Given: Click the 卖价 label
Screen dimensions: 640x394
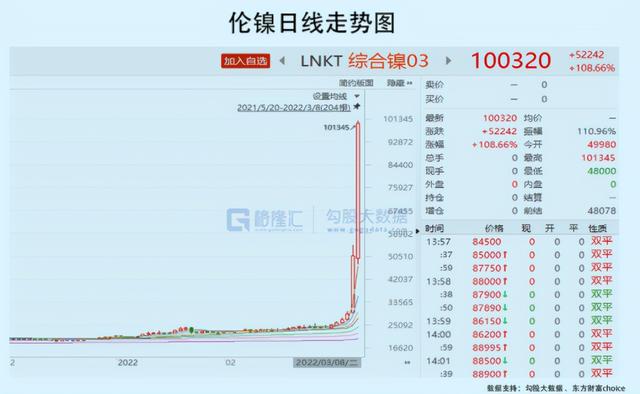Looking at the screenshot, I should coord(434,85).
